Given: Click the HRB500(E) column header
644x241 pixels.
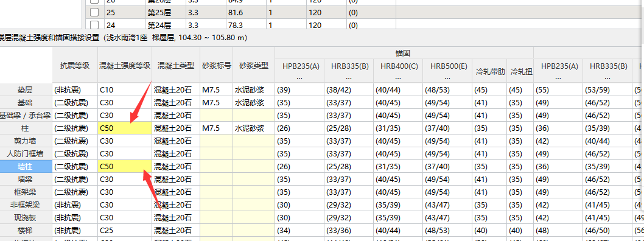Looking at the screenshot, I should (447, 71).
